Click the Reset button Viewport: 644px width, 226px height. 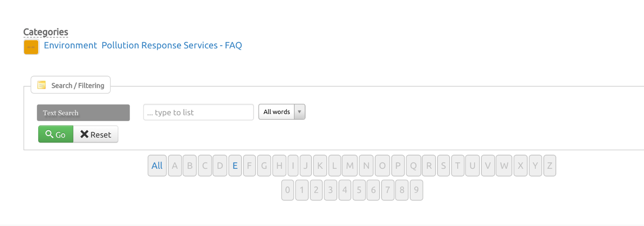[x=96, y=134]
